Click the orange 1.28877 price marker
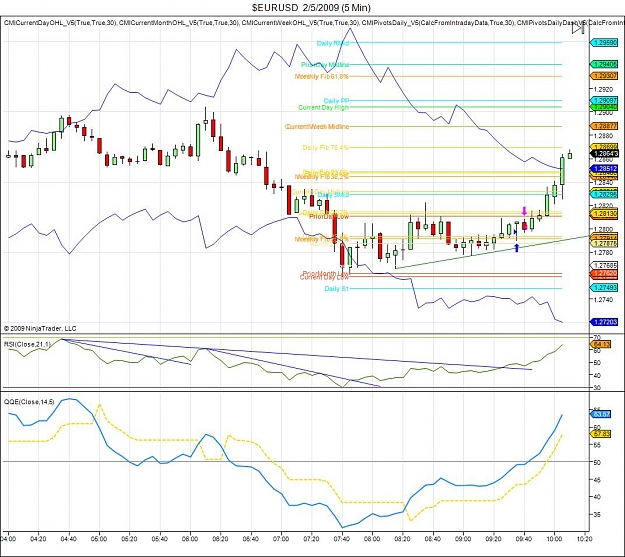Image resolution: width=625 pixels, height=557 pixels. click(605, 126)
